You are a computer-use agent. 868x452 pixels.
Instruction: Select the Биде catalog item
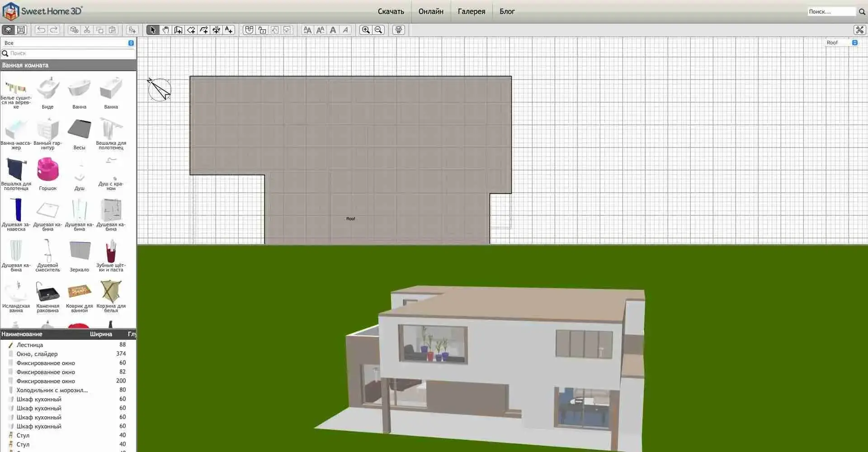[x=47, y=93]
